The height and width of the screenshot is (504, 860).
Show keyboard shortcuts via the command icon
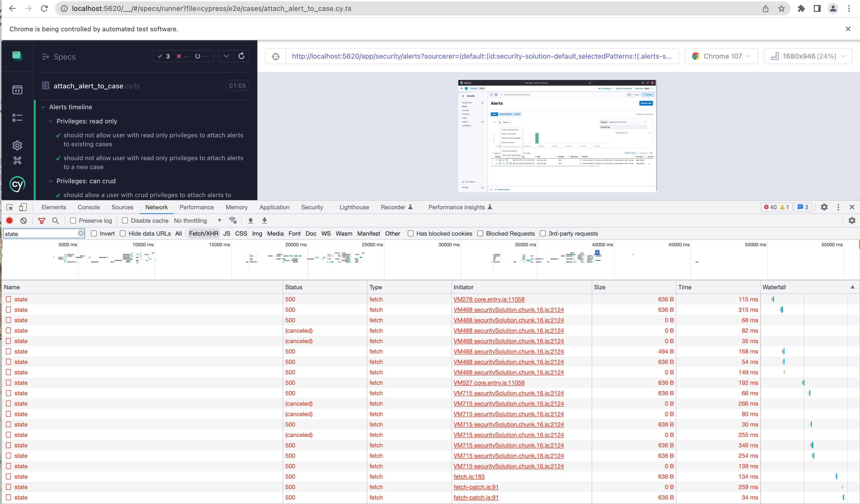tap(17, 160)
